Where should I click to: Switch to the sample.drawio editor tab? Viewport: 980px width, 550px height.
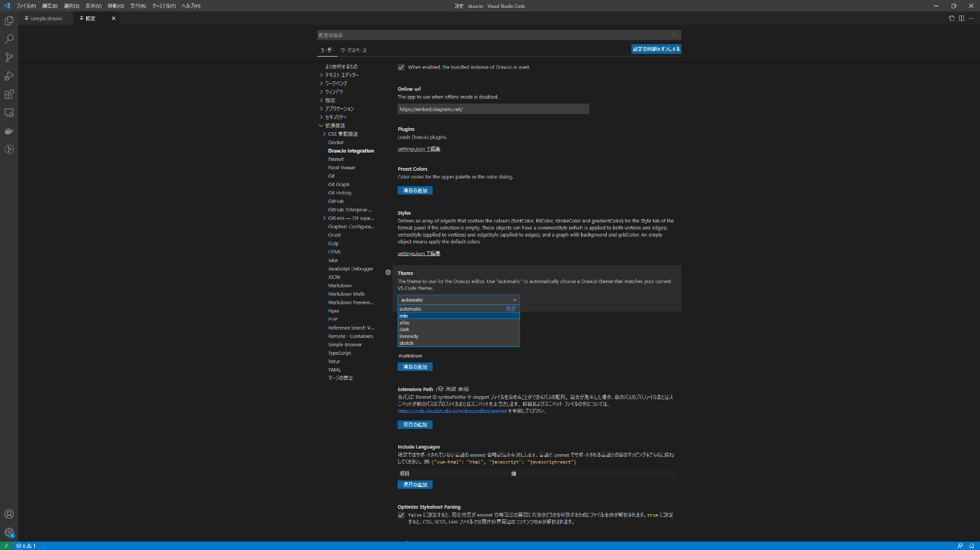tap(45, 18)
